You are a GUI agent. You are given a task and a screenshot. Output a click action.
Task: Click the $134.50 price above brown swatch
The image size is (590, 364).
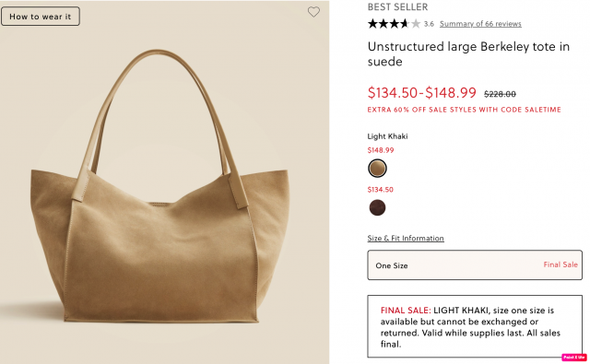(380, 190)
